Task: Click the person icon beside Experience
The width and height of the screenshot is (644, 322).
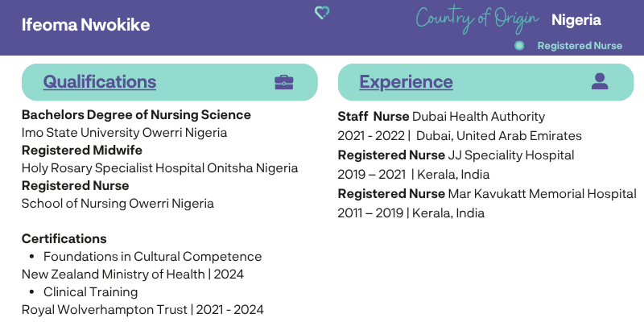Action: click(x=600, y=81)
